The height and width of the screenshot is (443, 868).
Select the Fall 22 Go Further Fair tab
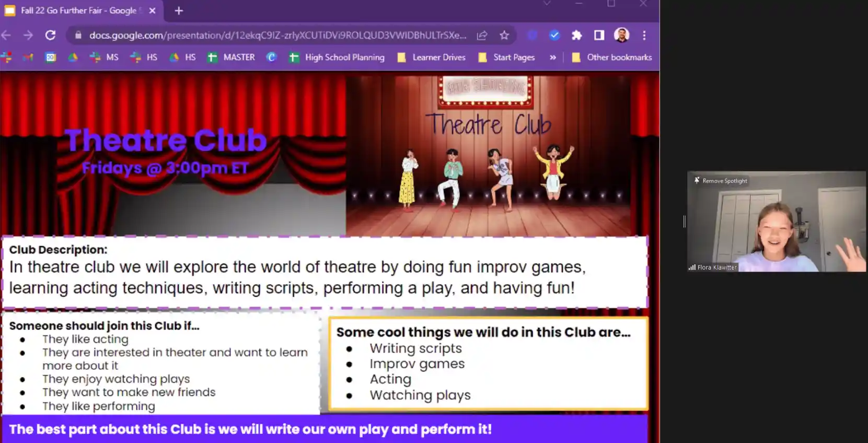click(78, 10)
